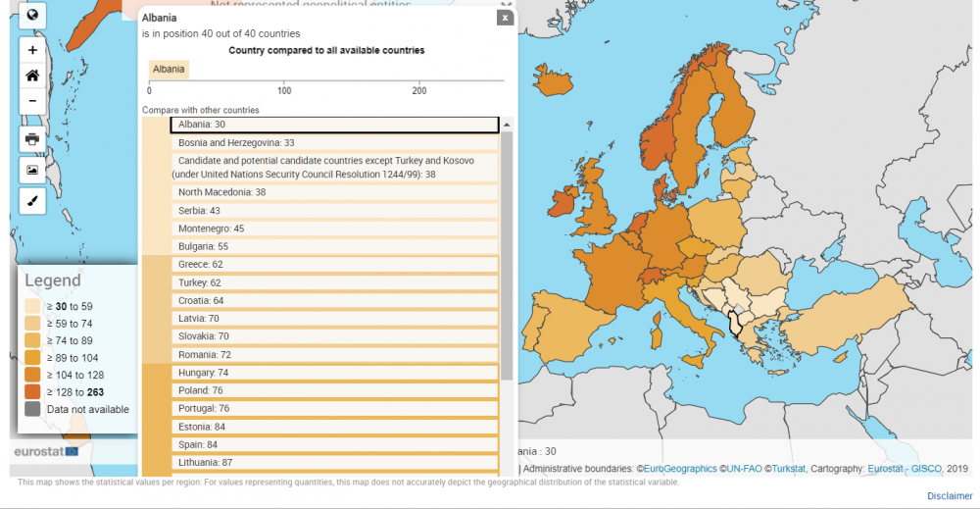Click the Turkstat attribution link

(x=788, y=469)
